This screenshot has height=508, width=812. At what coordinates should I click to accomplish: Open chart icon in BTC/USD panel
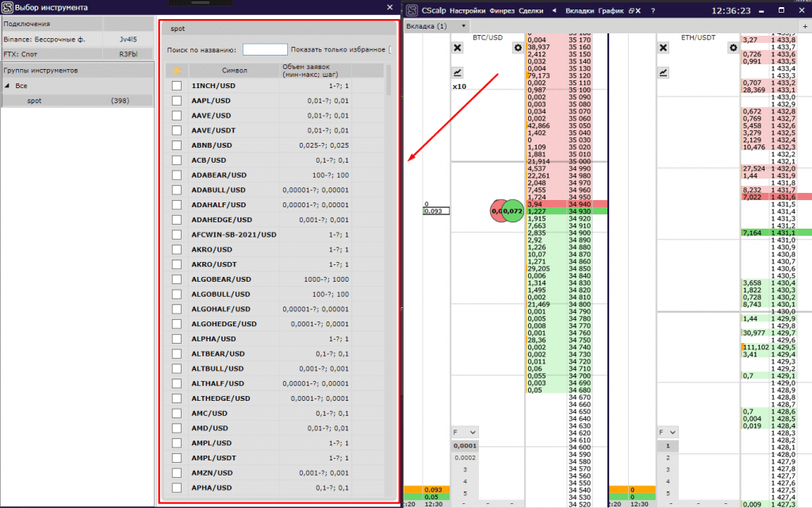coord(458,71)
